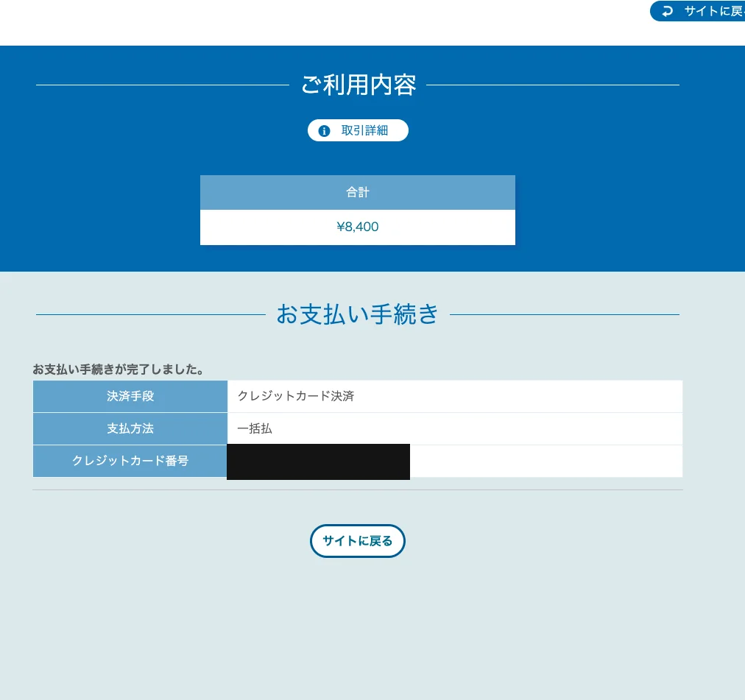Click the お支払い手続きが完了しました message
Screen dimensions: 745x700
point(119,370)
